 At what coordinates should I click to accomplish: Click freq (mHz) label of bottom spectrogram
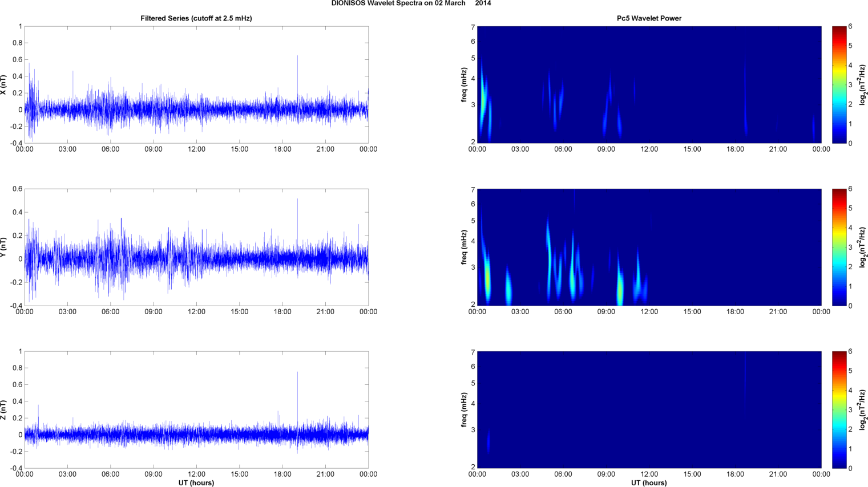(x=465, y=410)
